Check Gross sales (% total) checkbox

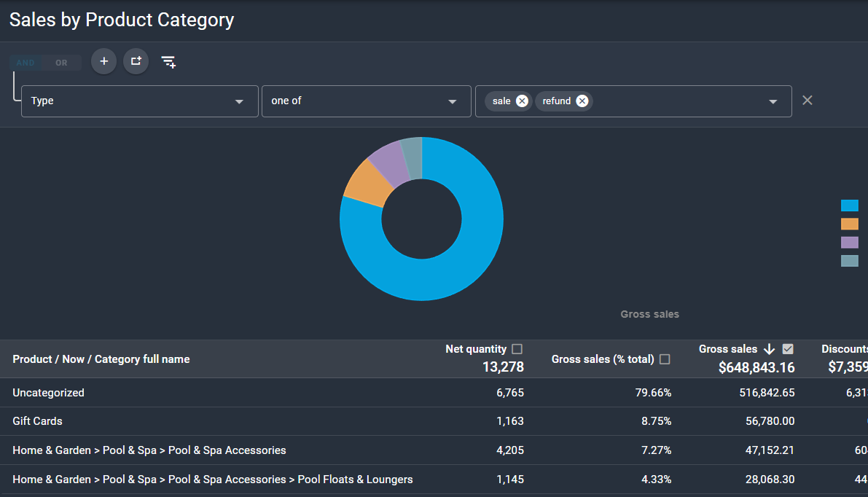click(x=665, y=359)
